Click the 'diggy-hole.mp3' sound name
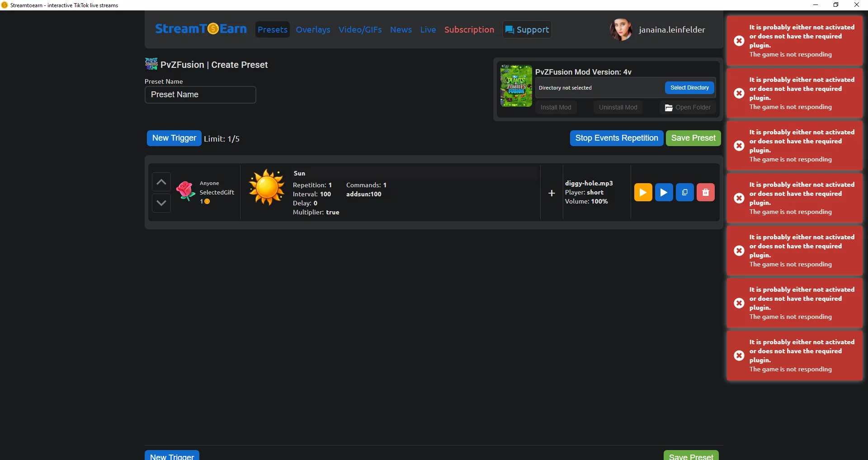This screenshot has height=460, width=868. [x=589, y=183]
